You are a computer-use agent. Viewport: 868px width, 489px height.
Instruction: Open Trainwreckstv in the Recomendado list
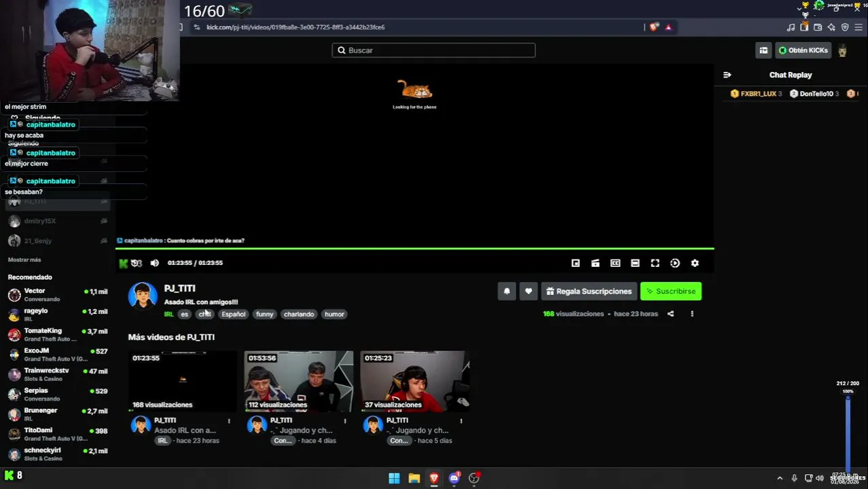[58, 374]
